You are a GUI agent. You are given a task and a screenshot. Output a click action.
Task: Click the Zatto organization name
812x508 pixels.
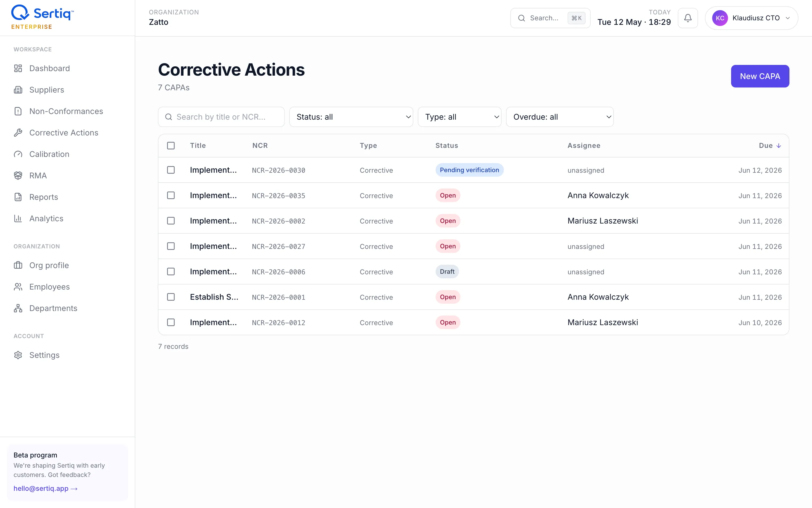click(158, 22)
